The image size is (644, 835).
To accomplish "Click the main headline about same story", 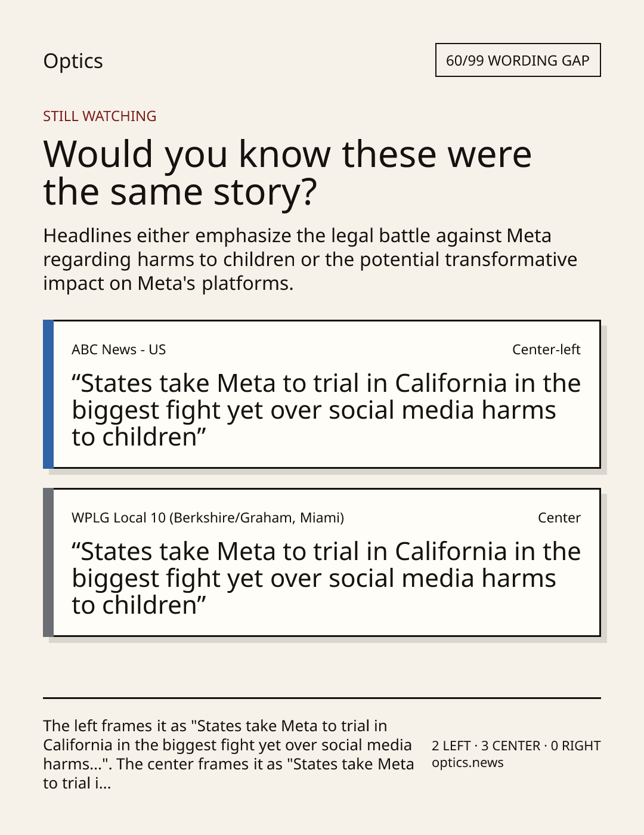I will pos(287,173).
